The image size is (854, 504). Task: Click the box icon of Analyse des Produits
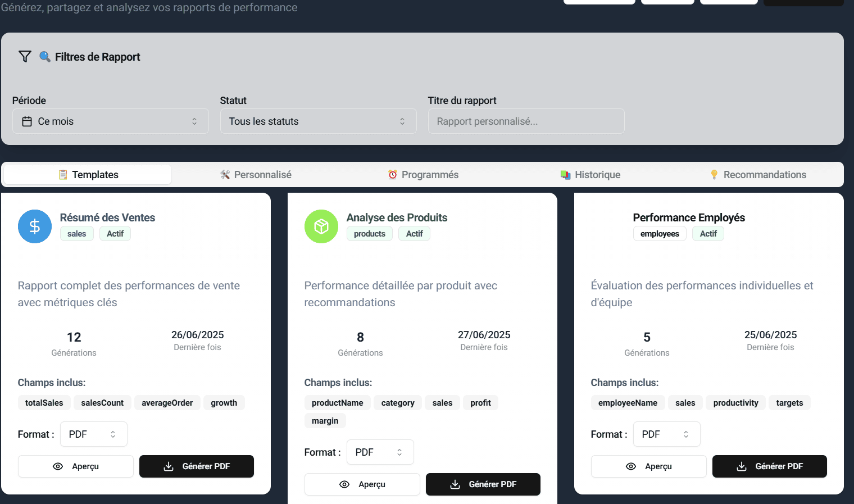(321, 226)
